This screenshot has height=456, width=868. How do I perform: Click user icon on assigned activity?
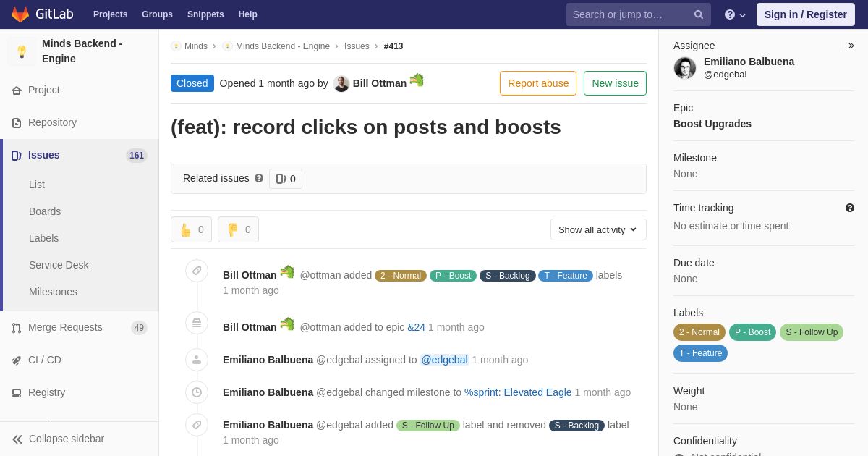[x=197, y=360]
